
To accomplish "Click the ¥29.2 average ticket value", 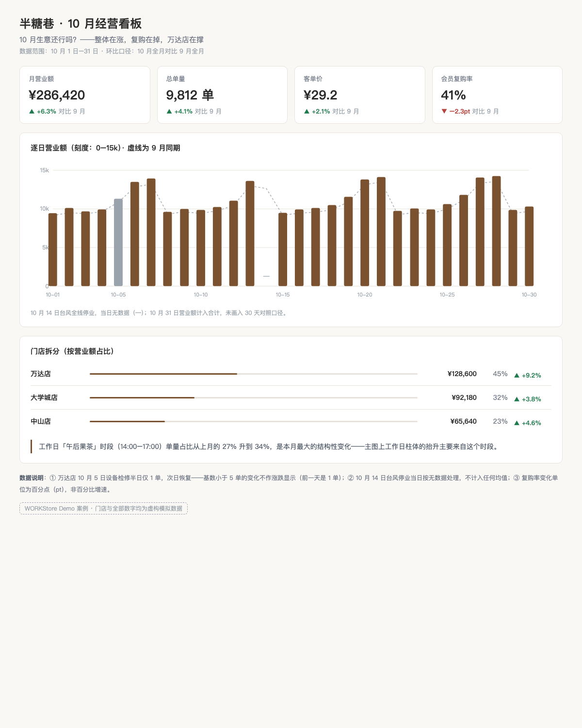I will (321, 95).
